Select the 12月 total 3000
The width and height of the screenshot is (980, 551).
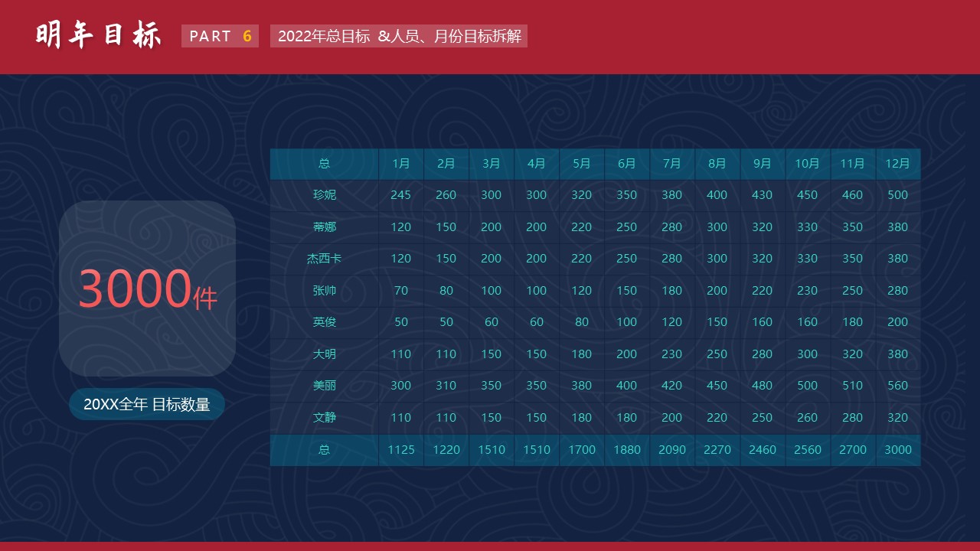click(898, 449)
